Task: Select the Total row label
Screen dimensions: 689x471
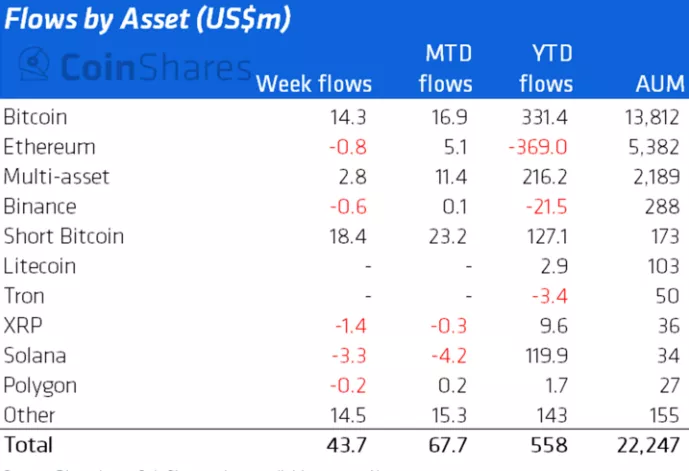Action: 28,444
